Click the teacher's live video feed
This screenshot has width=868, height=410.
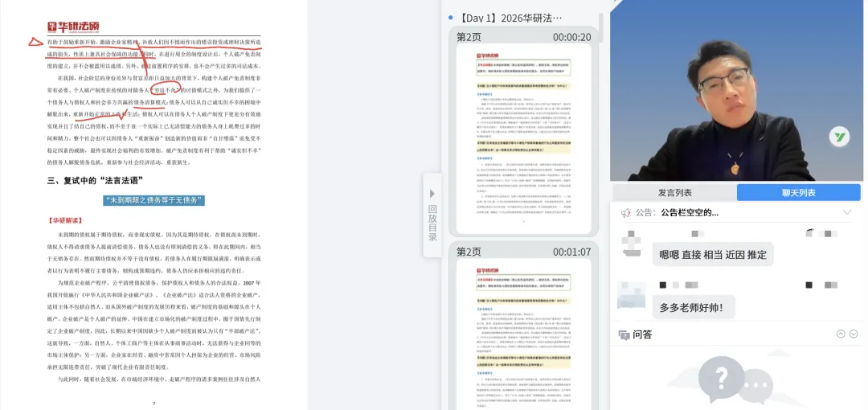[735, 90]
